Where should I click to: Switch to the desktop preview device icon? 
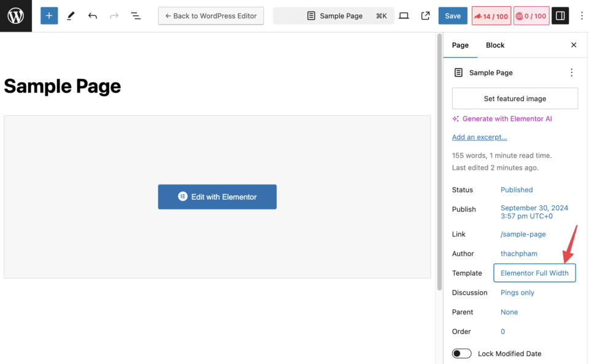pos(404,16)
